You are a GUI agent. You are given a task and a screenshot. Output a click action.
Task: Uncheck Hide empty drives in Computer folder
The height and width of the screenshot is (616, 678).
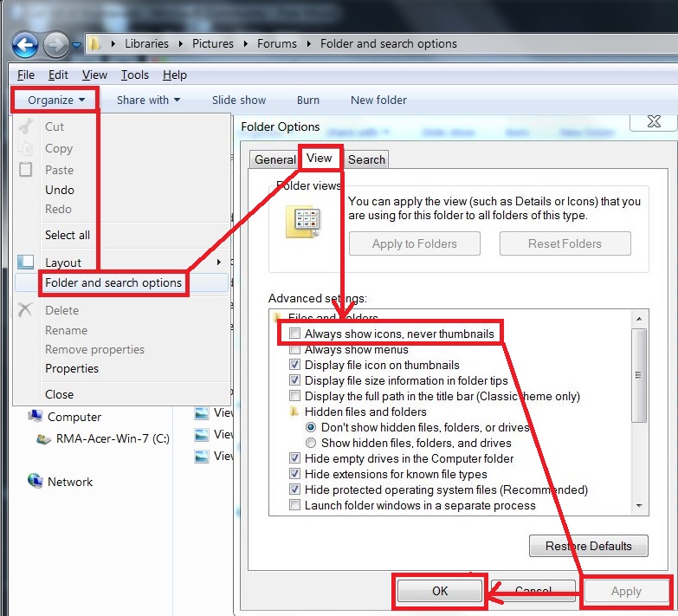tap(295, 458)
